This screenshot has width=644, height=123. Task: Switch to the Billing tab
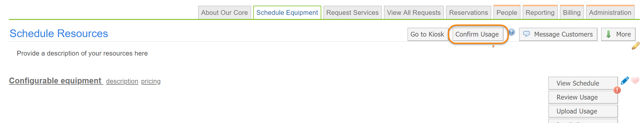click(572, 13)
